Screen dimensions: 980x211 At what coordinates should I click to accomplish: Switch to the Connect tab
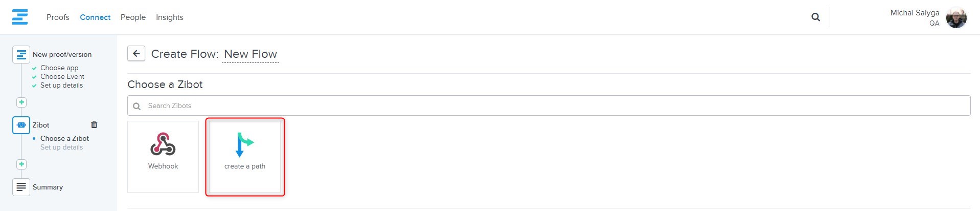tap(95, 17)
